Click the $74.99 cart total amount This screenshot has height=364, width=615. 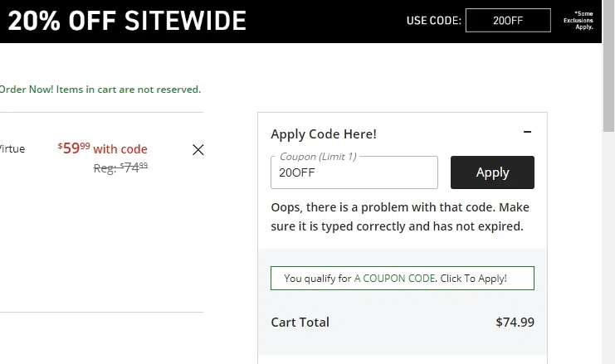pyautogui.click(x=515, y=323)
